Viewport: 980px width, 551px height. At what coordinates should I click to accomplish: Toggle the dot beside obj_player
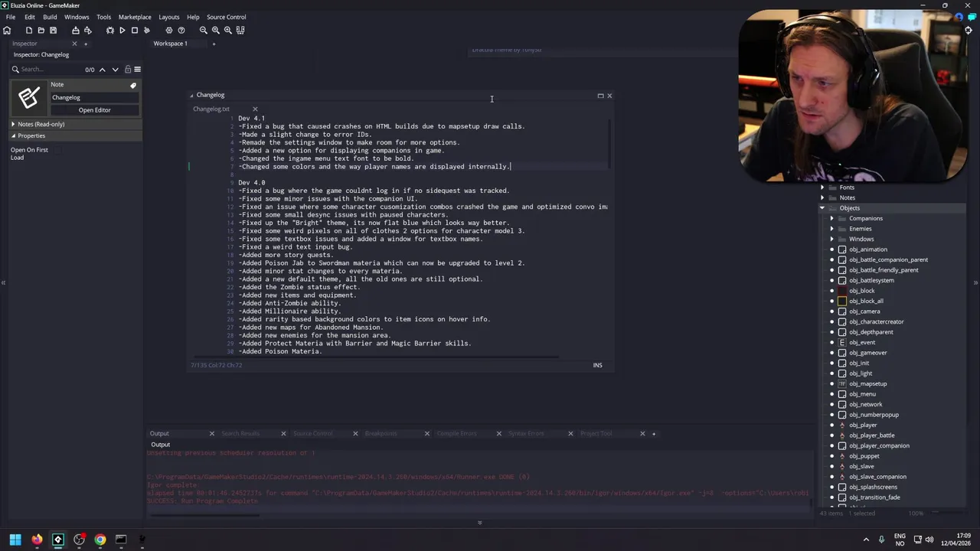(832, 425)
